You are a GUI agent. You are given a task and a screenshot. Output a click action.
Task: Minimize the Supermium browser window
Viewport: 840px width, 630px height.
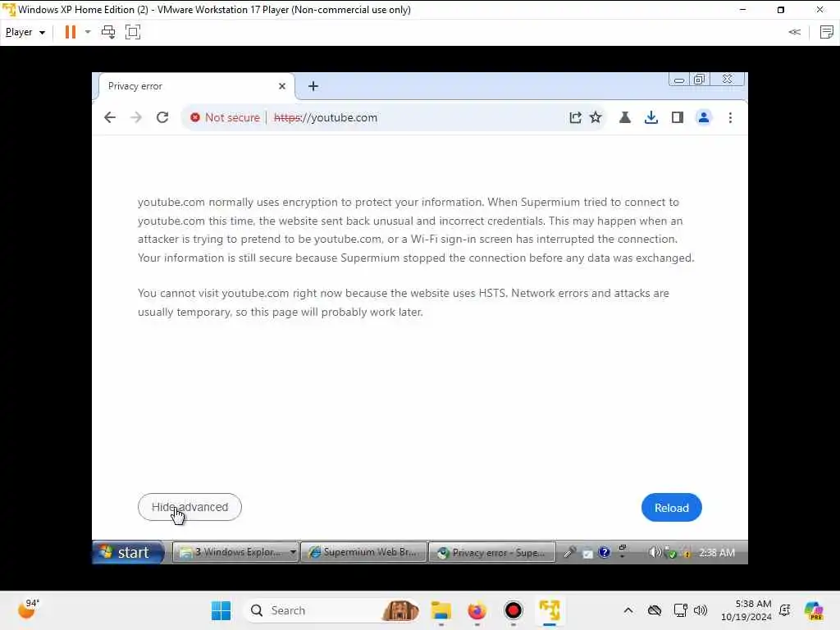pyautogui.click(x=679, y=80)
